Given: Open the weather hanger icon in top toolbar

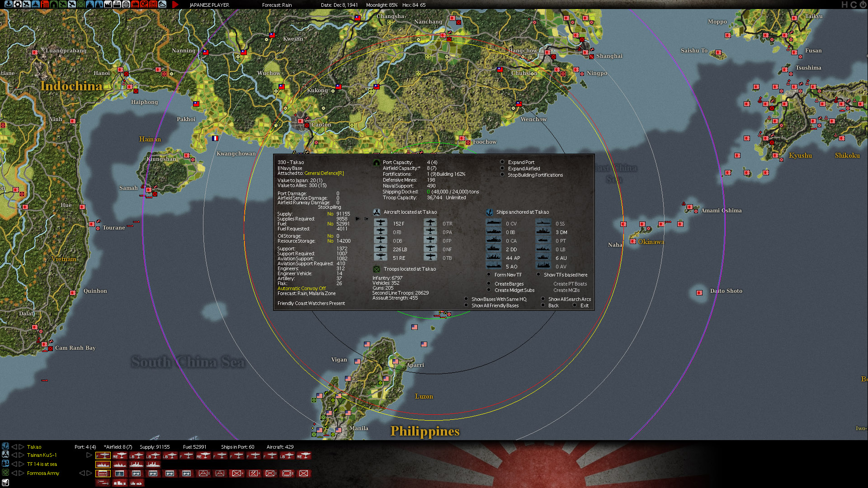Looking at the screenshot, I should 162,5.
